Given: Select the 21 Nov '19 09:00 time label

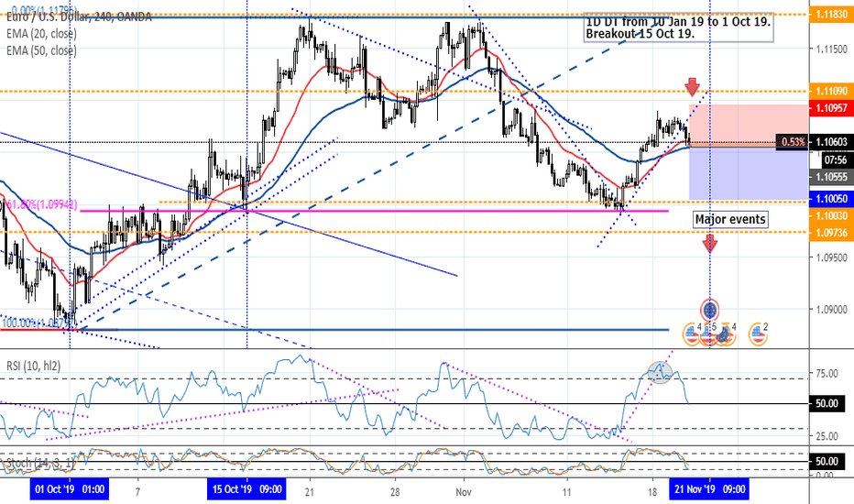Looking at the screenshot, I should pos(711,489).
